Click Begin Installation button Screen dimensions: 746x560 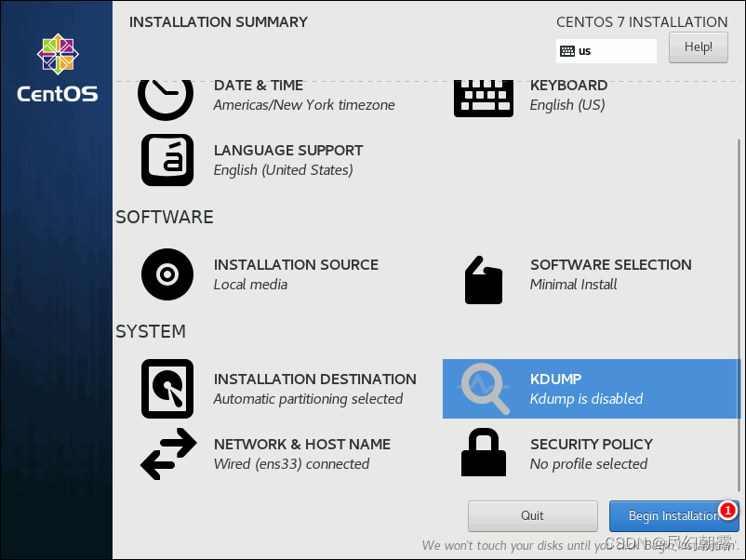click(673, 515)
